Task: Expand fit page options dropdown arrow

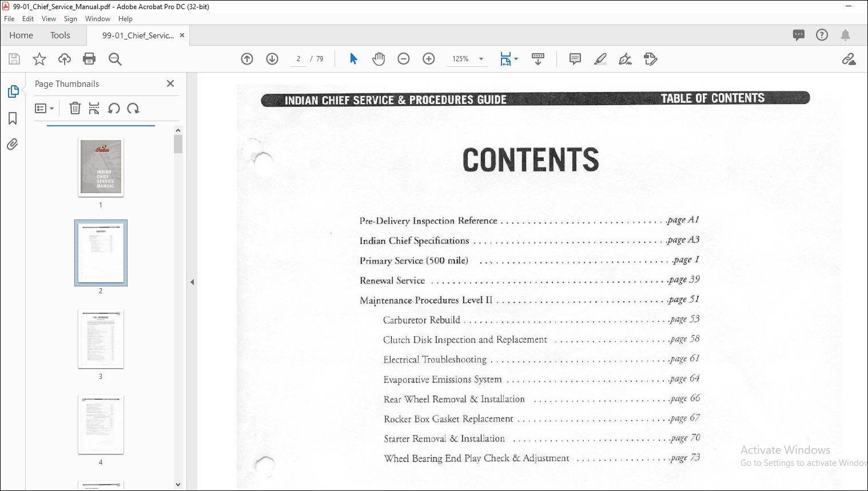Action: click(x=516, y=59)
